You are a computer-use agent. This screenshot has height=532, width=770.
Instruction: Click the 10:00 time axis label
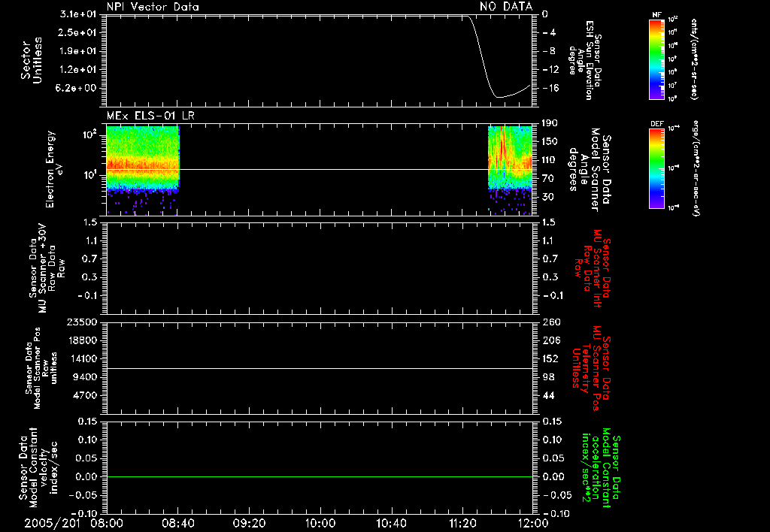(320, 523)
